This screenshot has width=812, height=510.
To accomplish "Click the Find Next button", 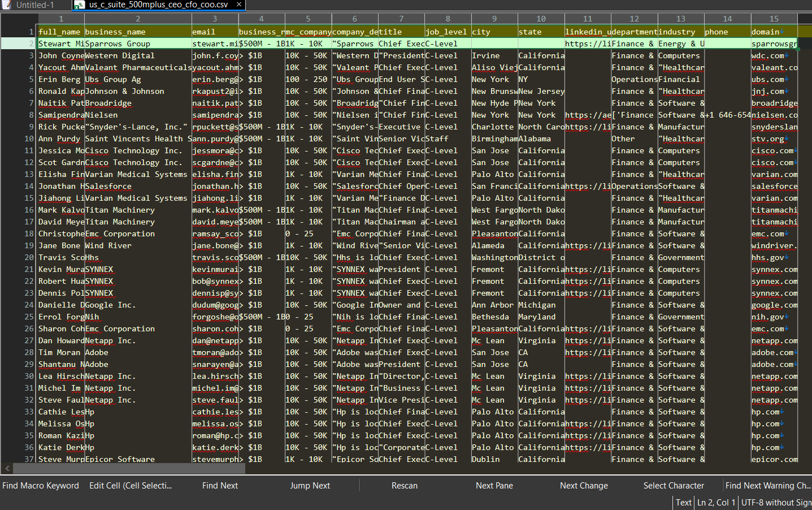I will [220, 486].
